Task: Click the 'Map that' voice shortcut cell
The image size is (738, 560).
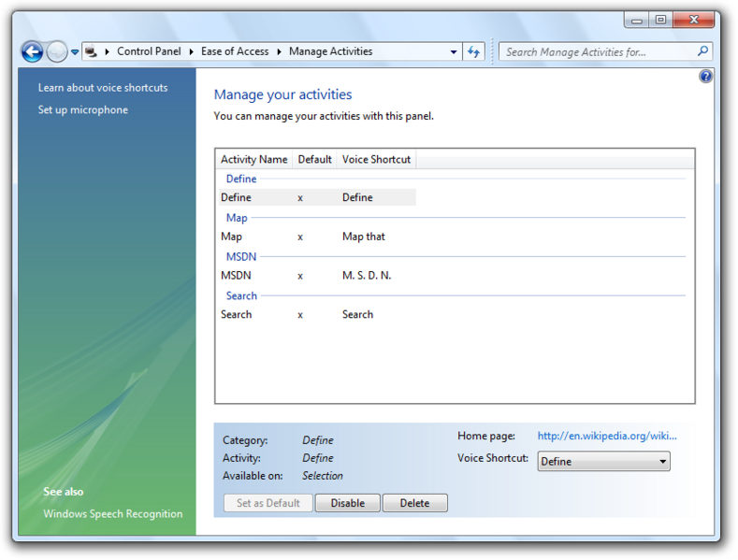Action: click(x=363, y=237)
